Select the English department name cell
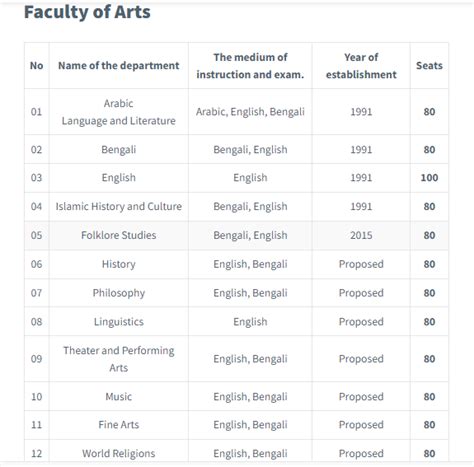 click(x=119, y=178)
